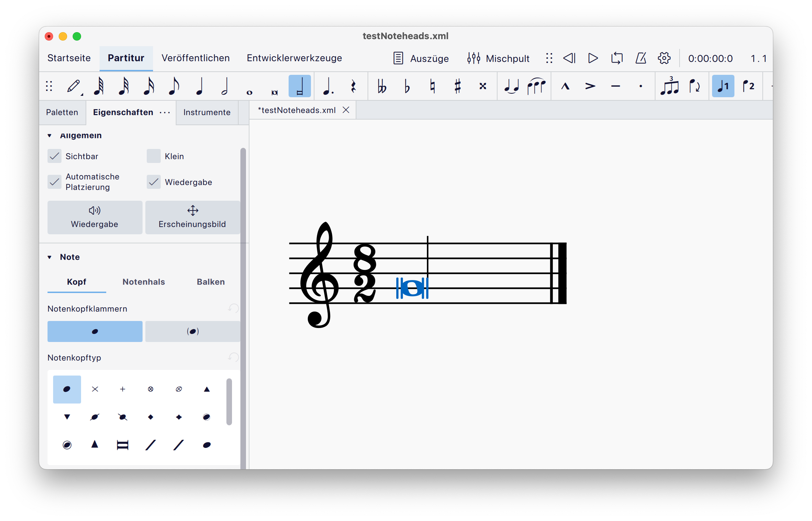Open the Erscheinungsbild settings

tap(193, 217)
